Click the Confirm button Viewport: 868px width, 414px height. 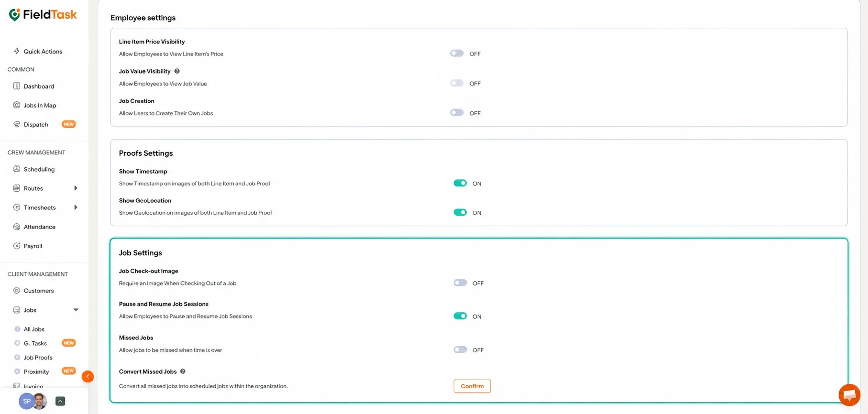pos(472,386)
